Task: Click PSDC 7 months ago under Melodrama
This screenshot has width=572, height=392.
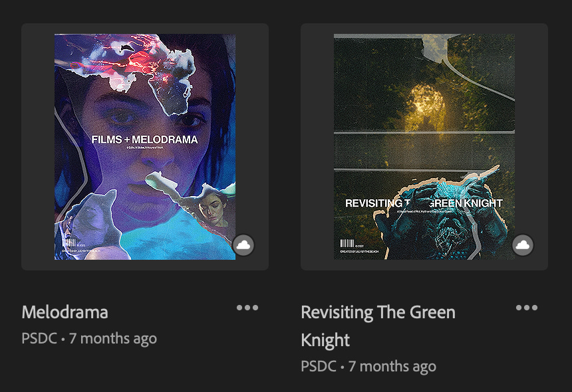Action: click(89, 338)
